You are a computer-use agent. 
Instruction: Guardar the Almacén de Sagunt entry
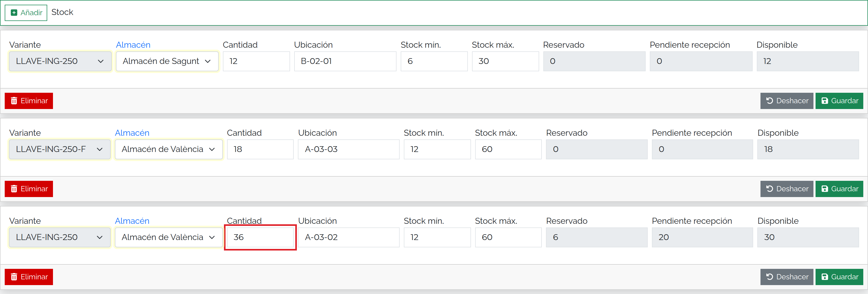click(839, 101)
